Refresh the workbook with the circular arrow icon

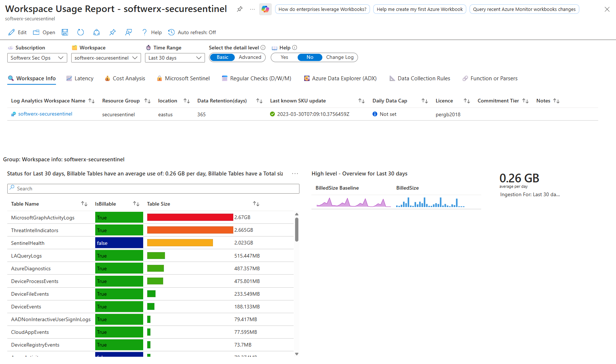click(x=81, y=32)
